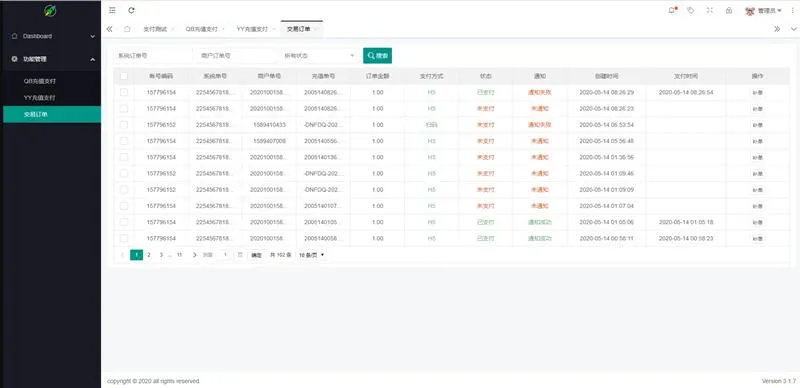Click the green 搜索 search button
The image size is (800, 388).
(x=378, y=56)
